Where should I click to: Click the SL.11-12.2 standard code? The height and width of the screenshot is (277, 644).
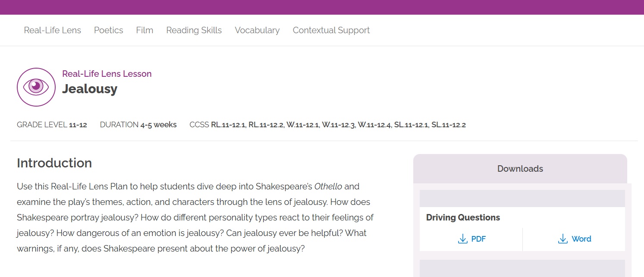pyautogui.click(x=449, y=125)
